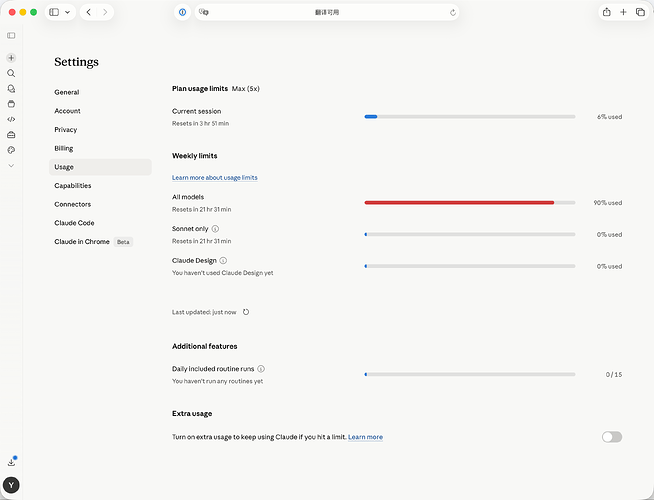Show info for Daily included routine runs
The height and width of the screenshot is (500, 654).
coord(261,369)
